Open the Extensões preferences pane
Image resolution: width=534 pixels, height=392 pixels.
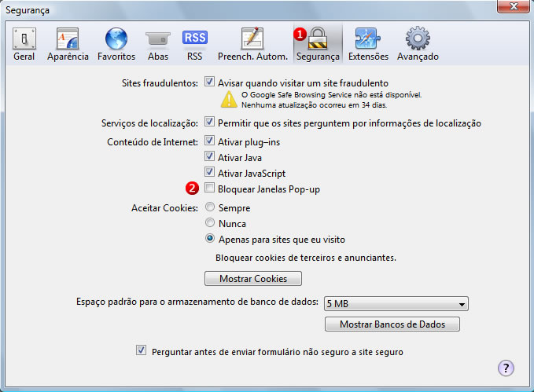[368, 44]
